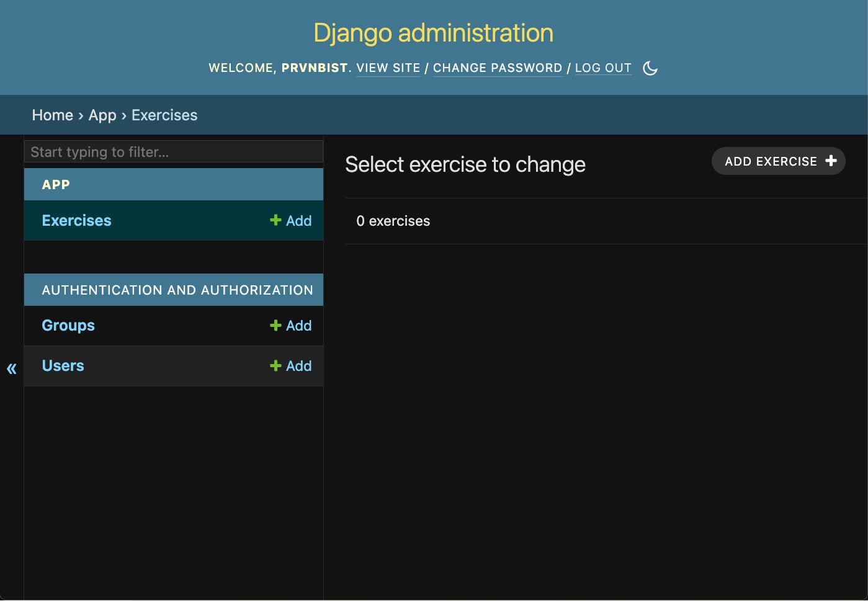The width and height of the screenshot is (868, 601).
Task: Add a new Exercise from sidebar
Action: click(x=291, y=221)
